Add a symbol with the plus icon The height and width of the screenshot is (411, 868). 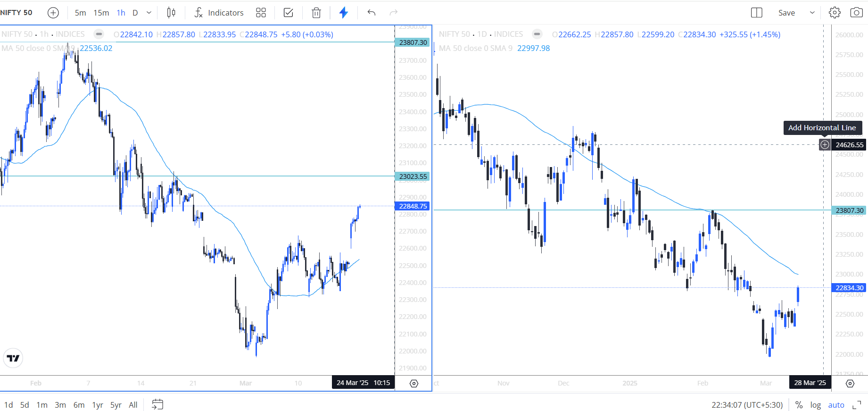(53, 13)
